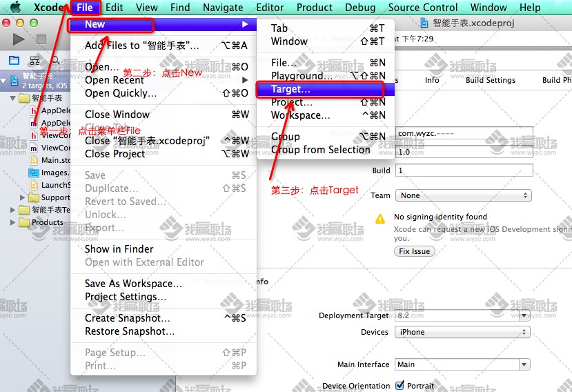Open the Edit menu
Image resolution: width=572 pixels, height=392 pixels.
tap(114, 8)
